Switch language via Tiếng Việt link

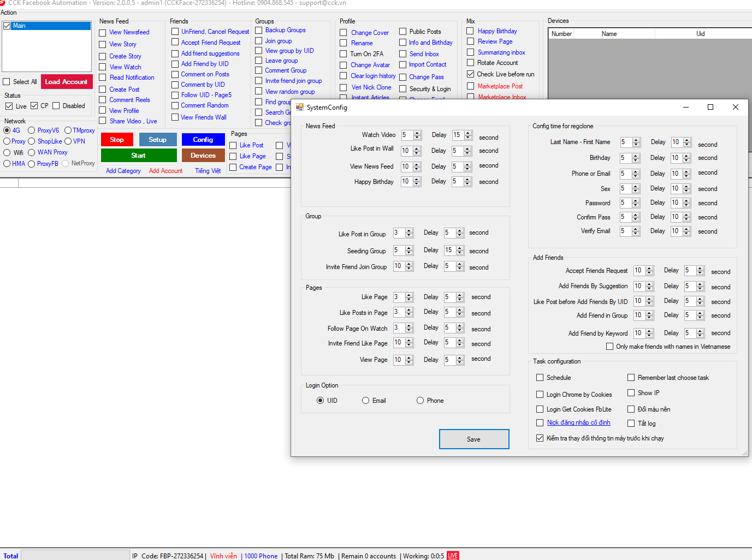coord(208,171)
